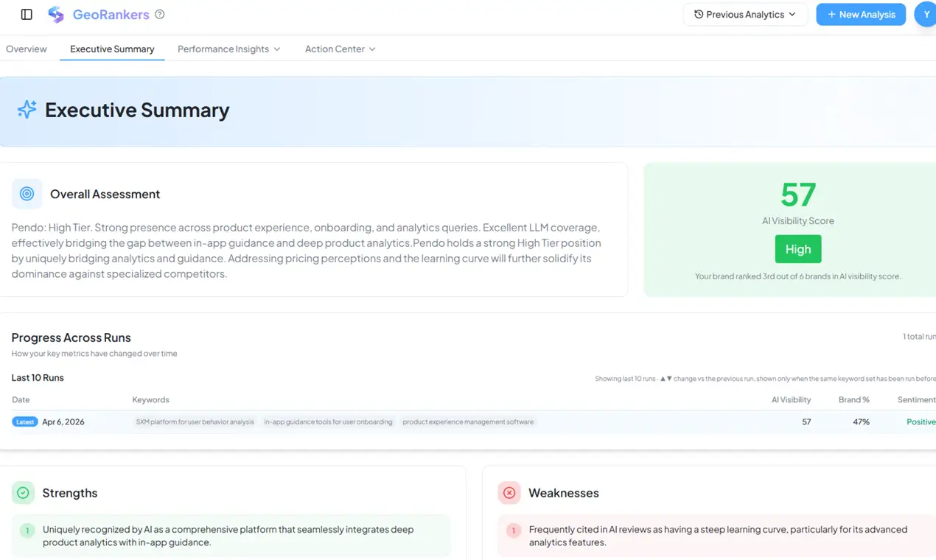Click the Progress Across Runs heading
The width and height of the screenshot is (936, 560).
[x=71, y=337]
